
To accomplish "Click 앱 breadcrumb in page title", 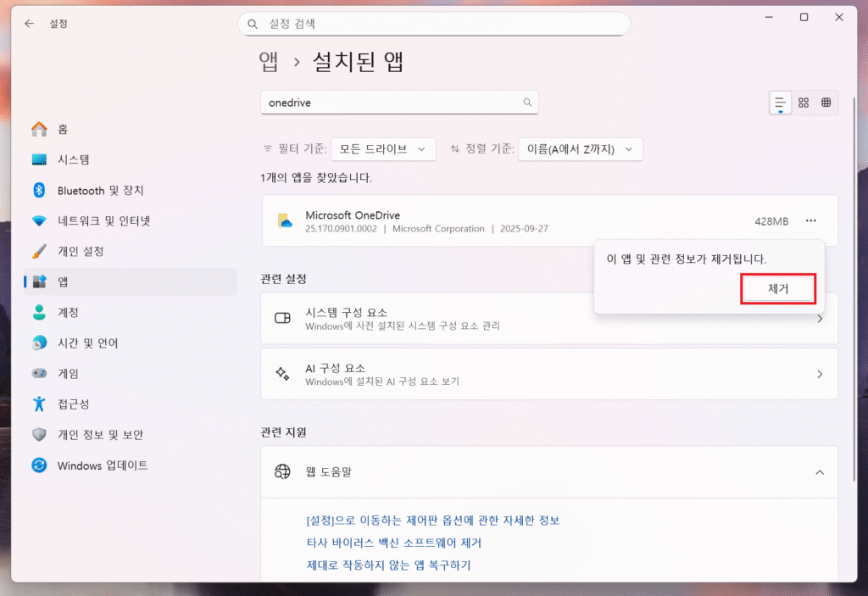I will point(269,61).
